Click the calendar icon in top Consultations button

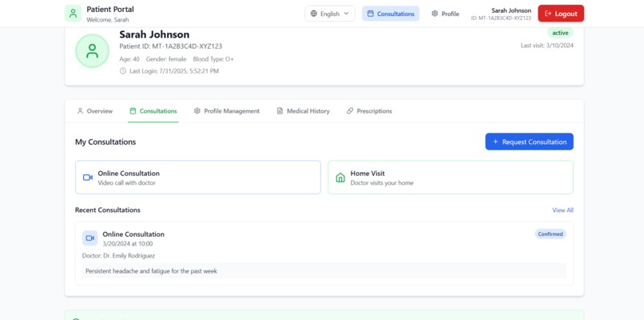[x=371, y=14]
